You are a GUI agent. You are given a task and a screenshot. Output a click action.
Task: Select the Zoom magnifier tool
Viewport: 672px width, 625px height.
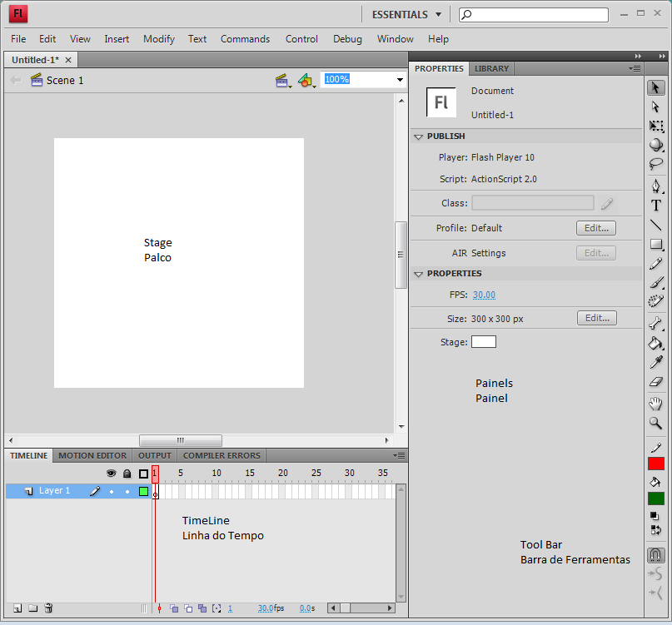click(656, 423)
